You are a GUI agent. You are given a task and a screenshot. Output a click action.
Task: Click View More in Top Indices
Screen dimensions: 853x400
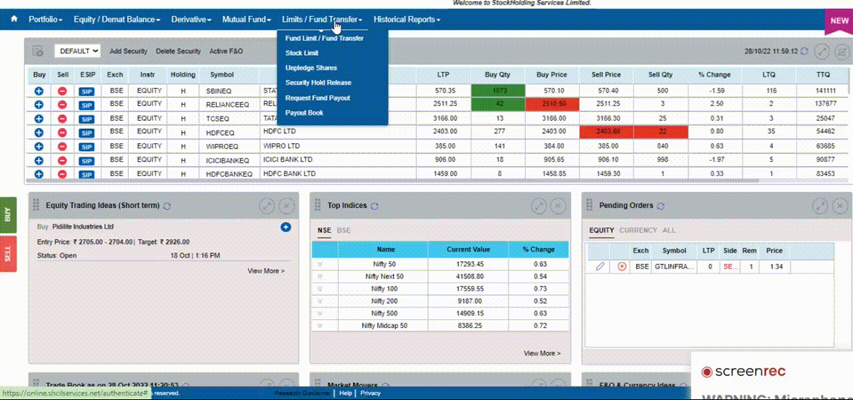pyautogui.click(x=542, y=353)
